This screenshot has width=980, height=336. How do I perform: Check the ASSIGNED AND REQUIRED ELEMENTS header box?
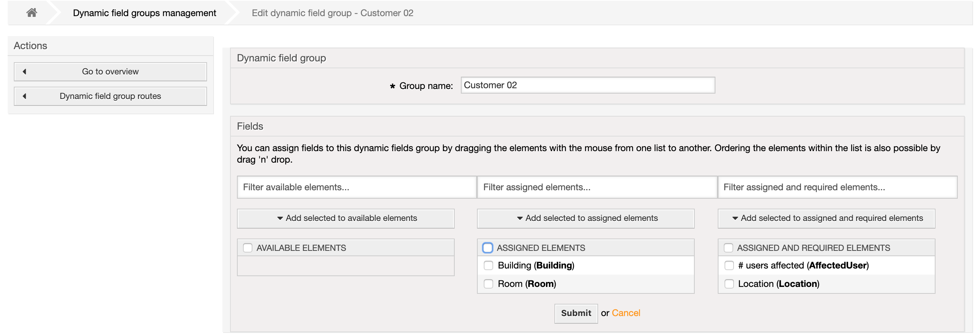click(728, 248)
